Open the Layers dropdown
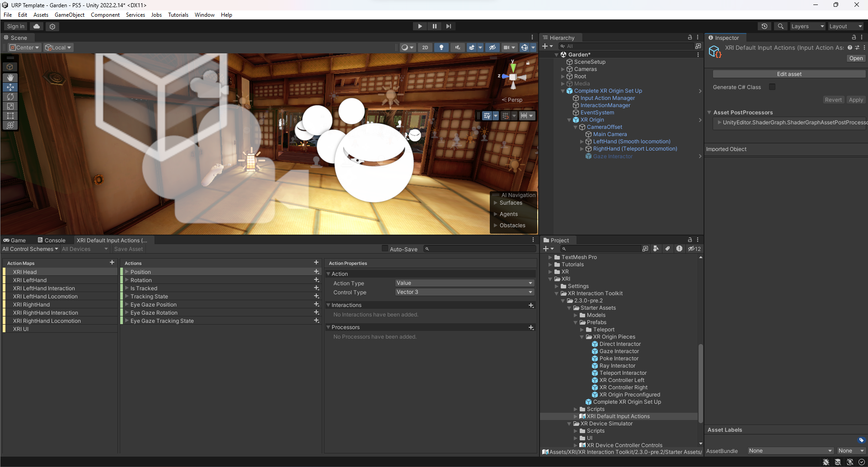This screenshot has width=868, height=467. pos(807,26)
